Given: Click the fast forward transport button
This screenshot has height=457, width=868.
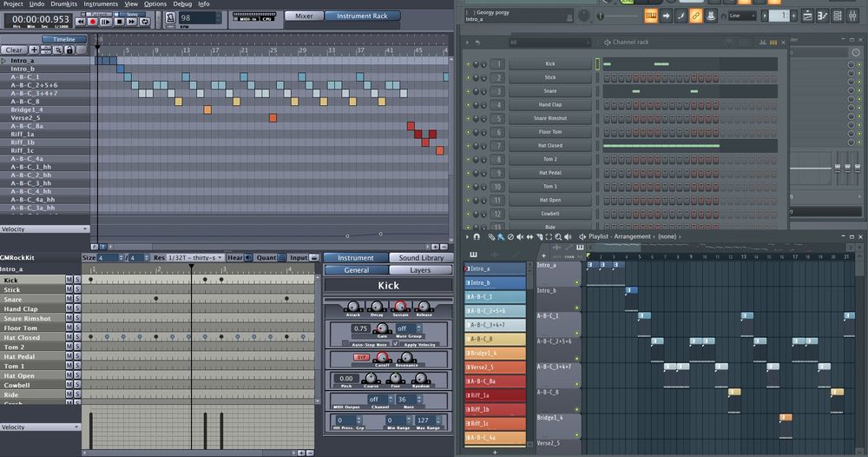Looking at the screenshot, I should 131,22.
